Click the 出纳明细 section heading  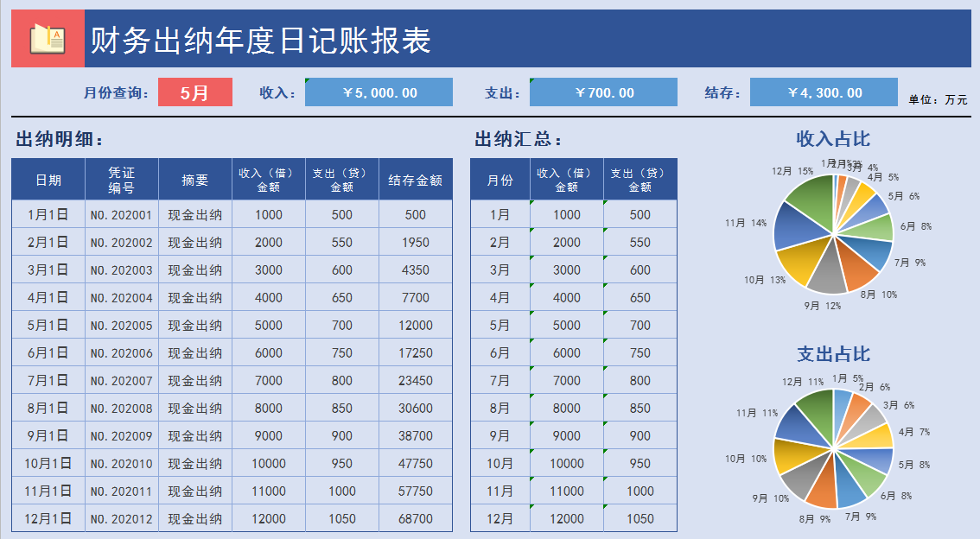60,139
